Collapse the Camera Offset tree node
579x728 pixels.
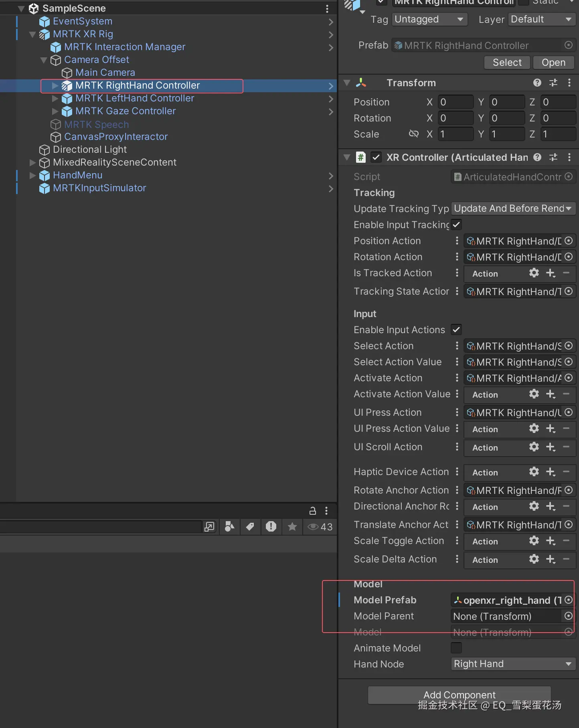tap(44, 60)
